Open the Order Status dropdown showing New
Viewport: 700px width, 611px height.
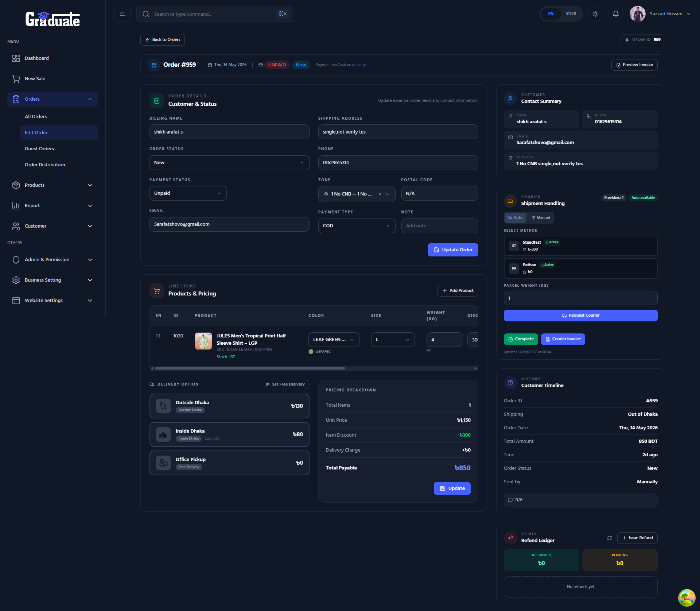(229, 163)
